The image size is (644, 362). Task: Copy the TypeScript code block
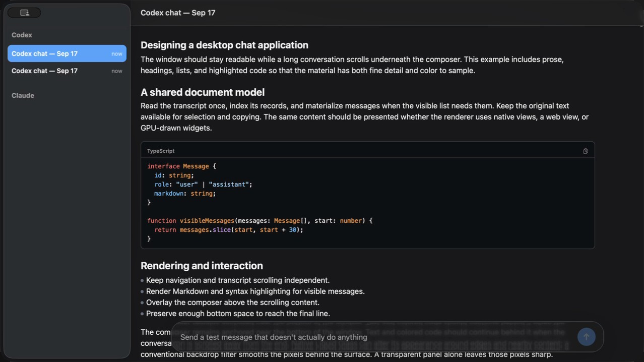pos(585,151)
